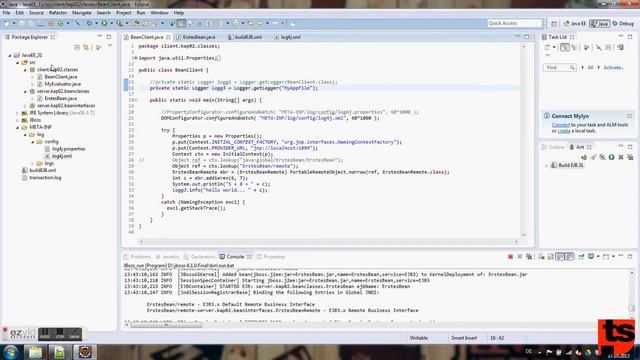Open the File menu
This screenshot has width=640, height=360.
6,13
